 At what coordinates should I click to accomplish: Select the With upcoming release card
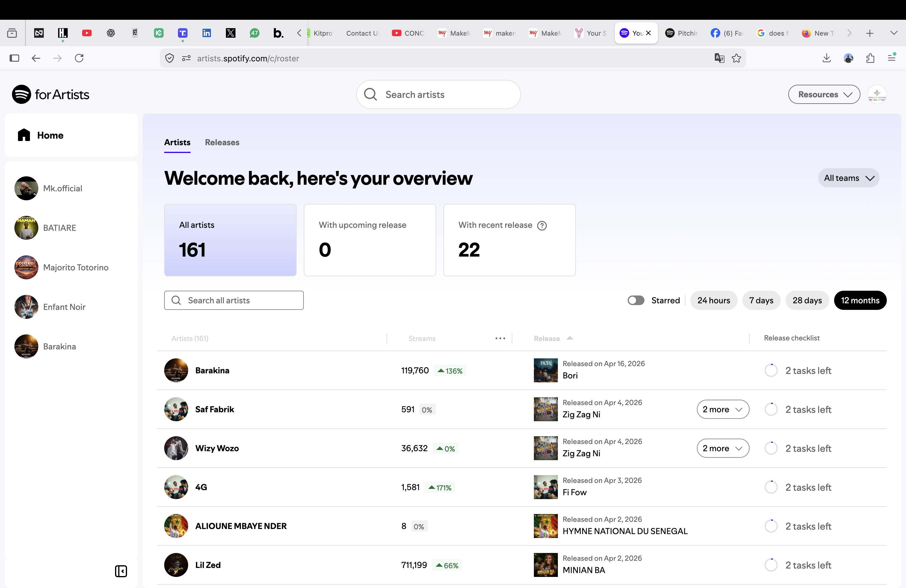coord(370,240)
